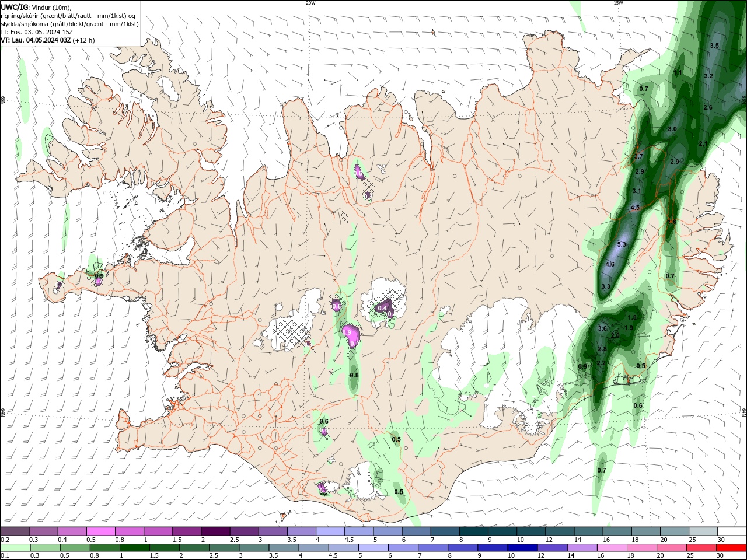This screenshot has height=560, width=747.
Task: Click the '1.8' precipitation value on the map
Action: [632, 317]
